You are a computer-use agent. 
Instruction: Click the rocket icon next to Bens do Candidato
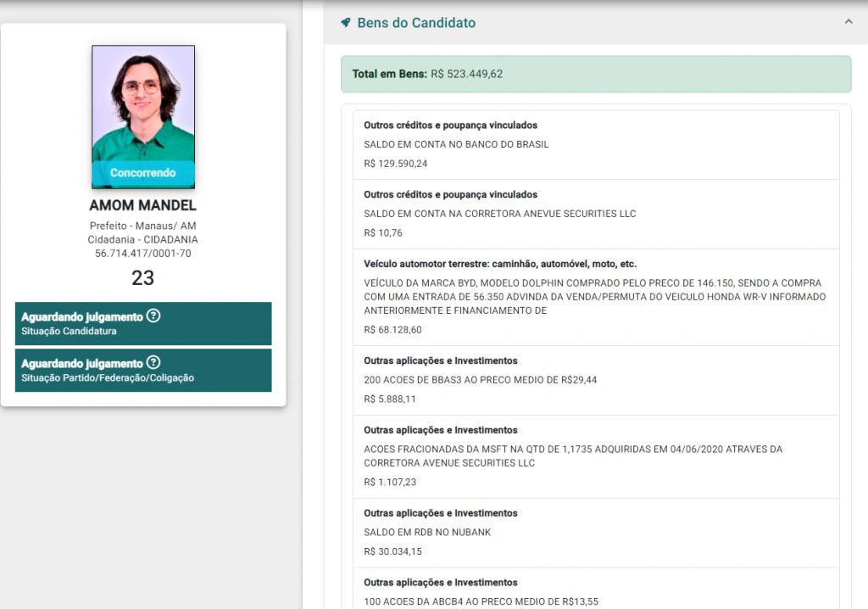coord(346,23)
